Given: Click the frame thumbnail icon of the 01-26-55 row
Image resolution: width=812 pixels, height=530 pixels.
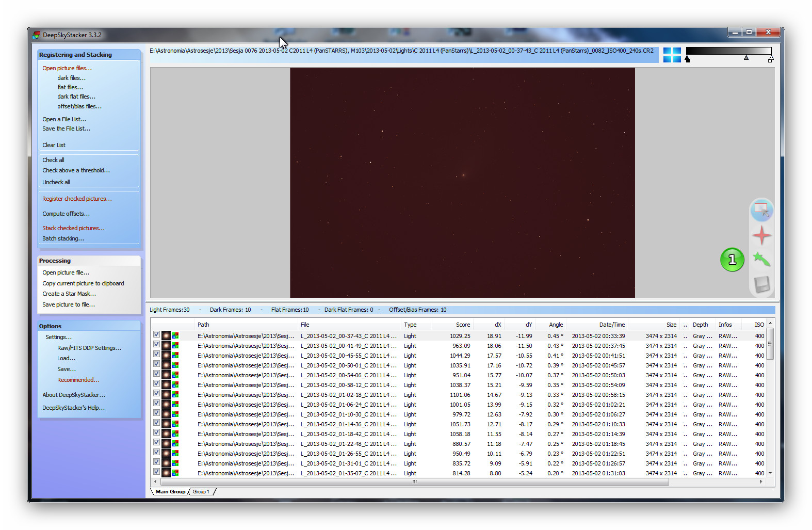Looking at the screenshot, I should (x=166, y=453).
